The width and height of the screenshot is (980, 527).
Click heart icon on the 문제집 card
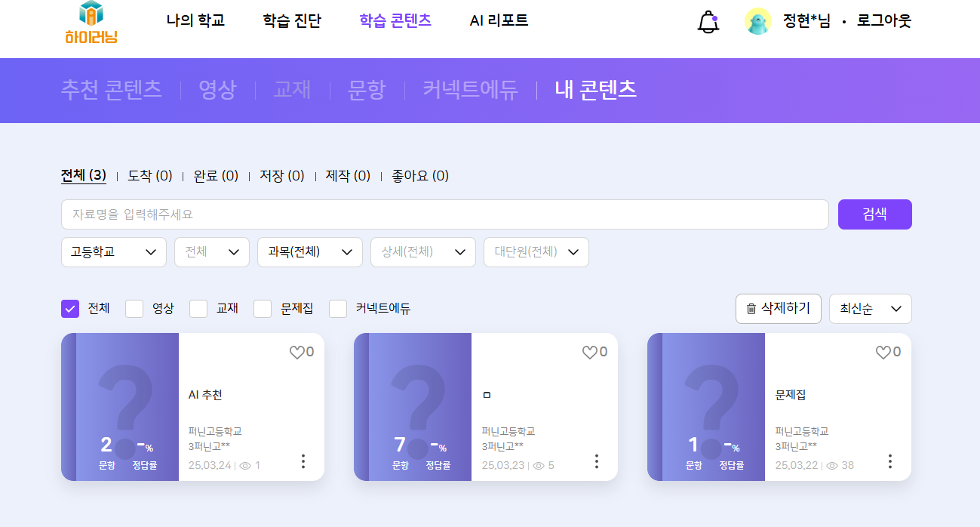pos(883,352)
